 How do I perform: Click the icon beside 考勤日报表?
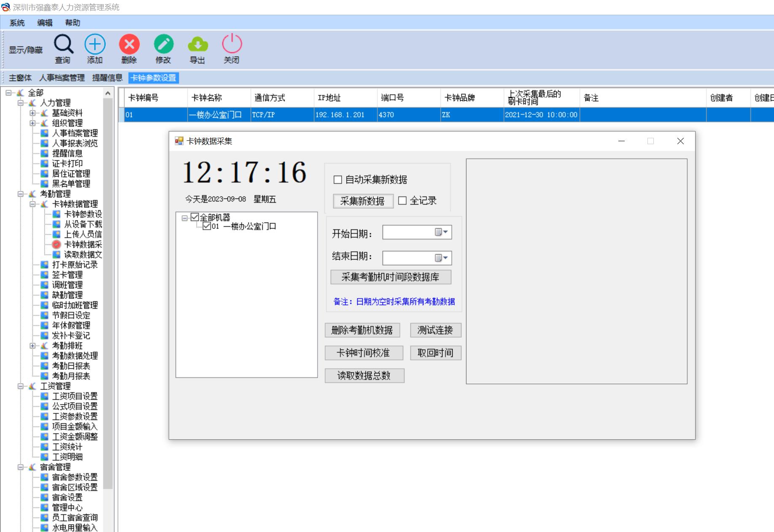[x=44, y=366]
